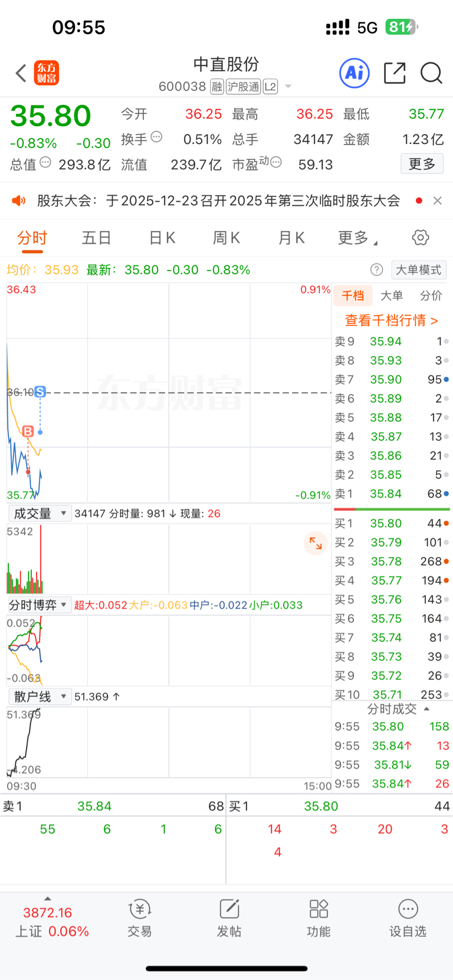453x980 pixels.
Task: Tap the L2 level badge
Action: pos(270,87)
